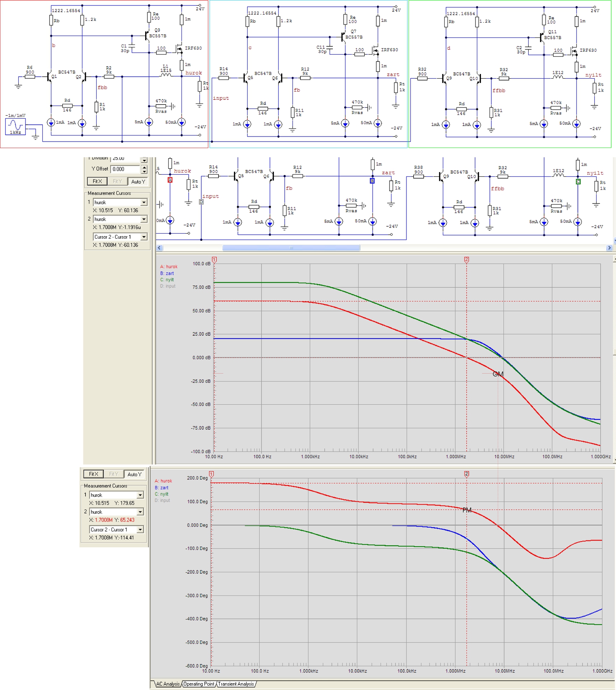Click Fit X in the gain plot panel

coord(97,181)
